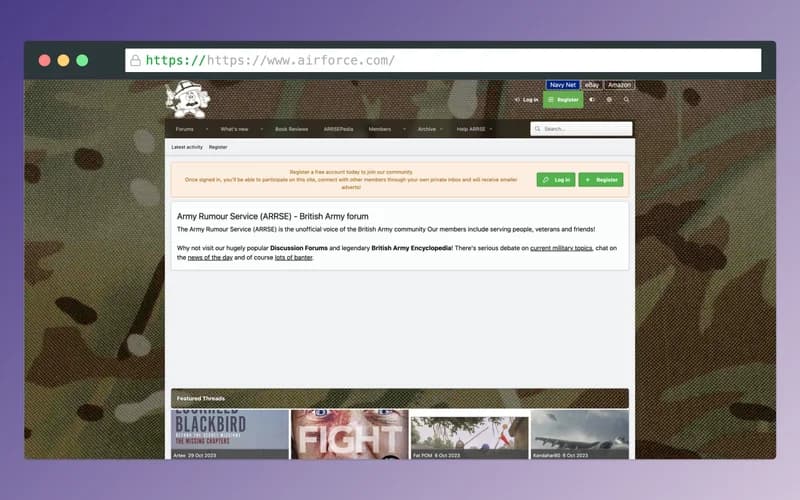Image resolution: width=800 pixels, height=500 pixels.
Task: Click the green Register button in header
Action: click(x=563, y=100)
